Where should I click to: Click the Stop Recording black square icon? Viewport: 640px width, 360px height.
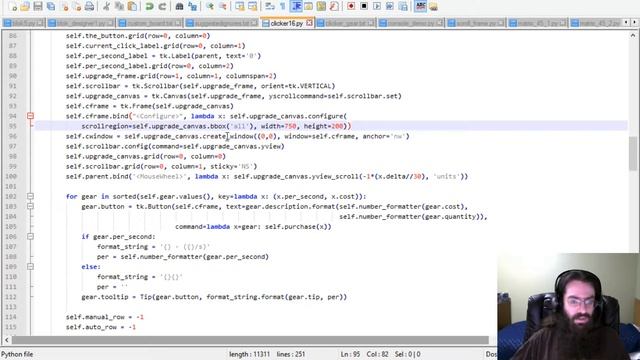click(364, 6)
